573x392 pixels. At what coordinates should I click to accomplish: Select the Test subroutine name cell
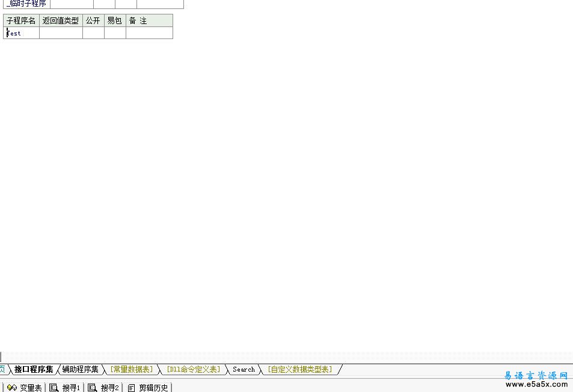point(21,33)
